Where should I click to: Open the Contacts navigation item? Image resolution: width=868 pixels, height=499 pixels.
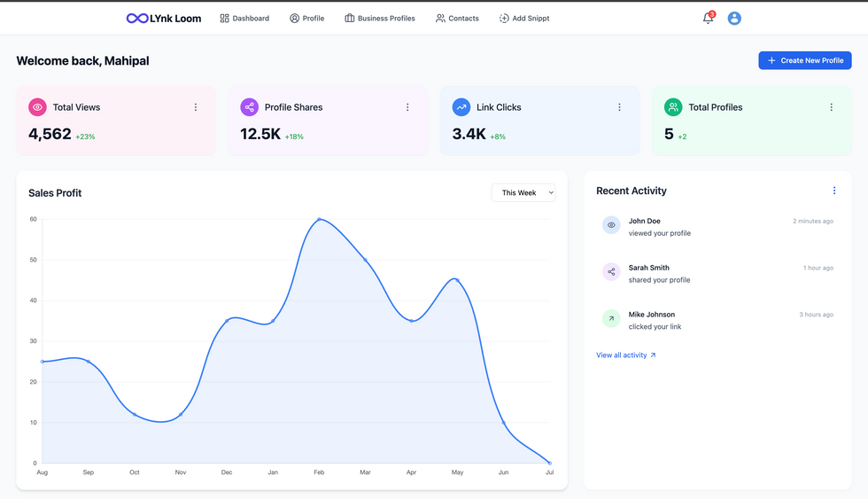coord(457,19)
